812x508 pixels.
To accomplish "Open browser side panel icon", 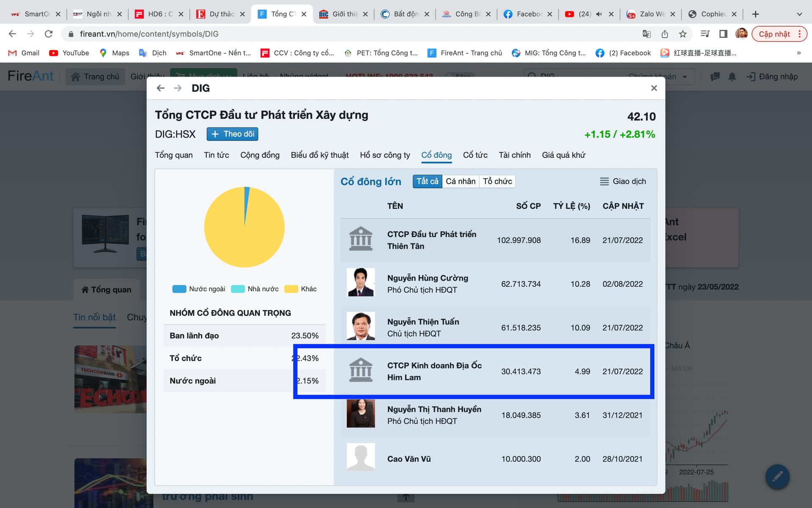I will pos(723,34).
